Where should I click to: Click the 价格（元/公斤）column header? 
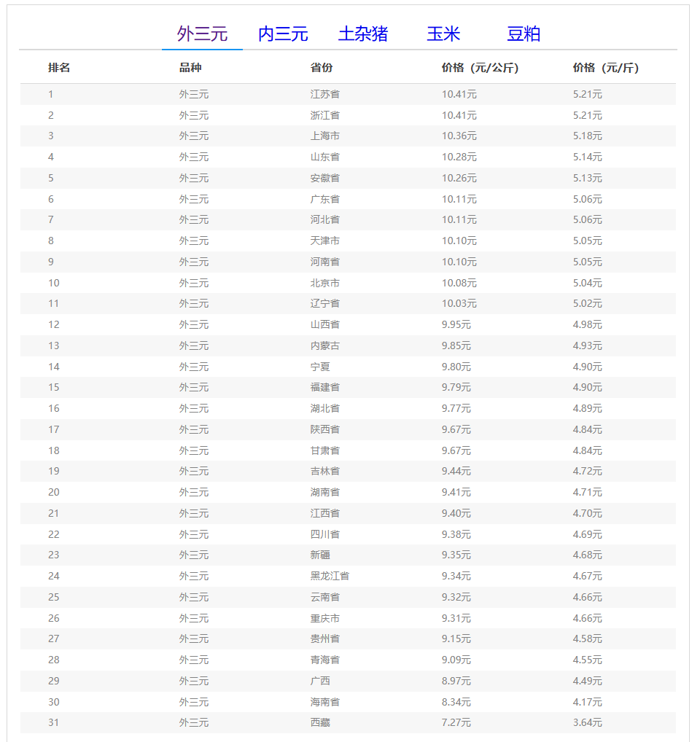(x=480, y=68)
